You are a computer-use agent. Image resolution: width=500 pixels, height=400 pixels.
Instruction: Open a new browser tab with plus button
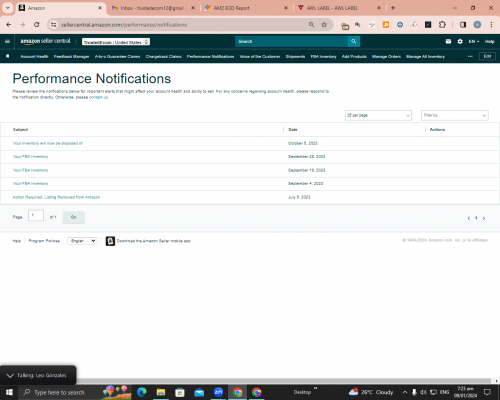393,8
